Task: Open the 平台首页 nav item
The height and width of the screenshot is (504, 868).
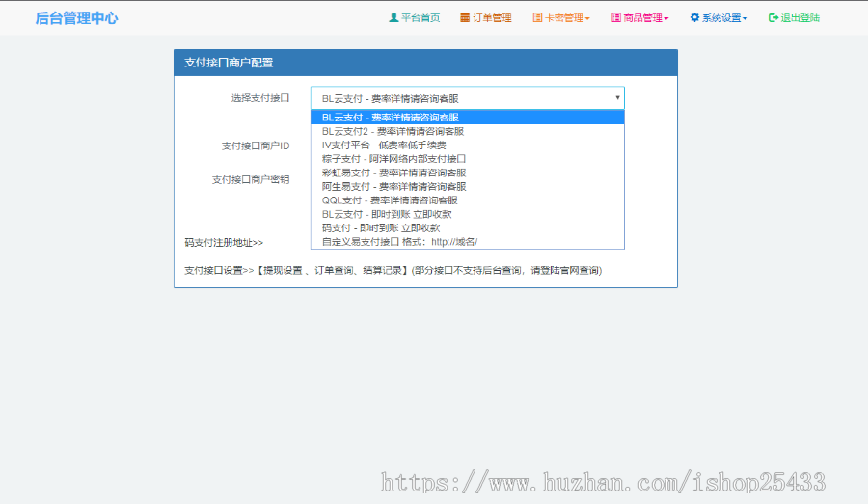Action: (415, 17)
